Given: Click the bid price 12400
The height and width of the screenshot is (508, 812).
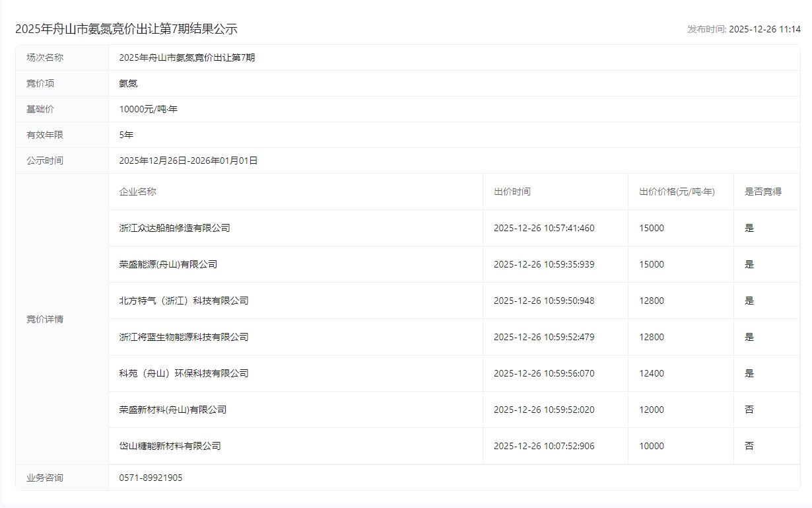Looking at the screenshot, I should (x=652, y=373).
